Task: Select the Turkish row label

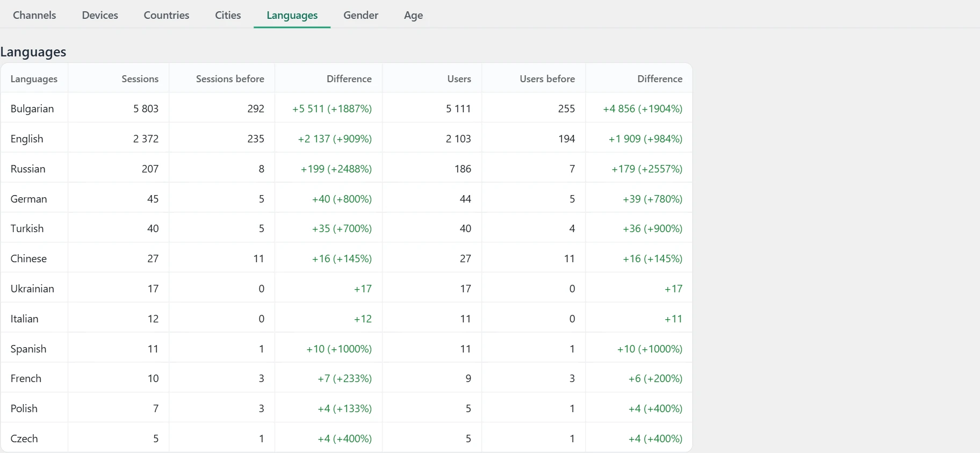Action: pos(27,228)
